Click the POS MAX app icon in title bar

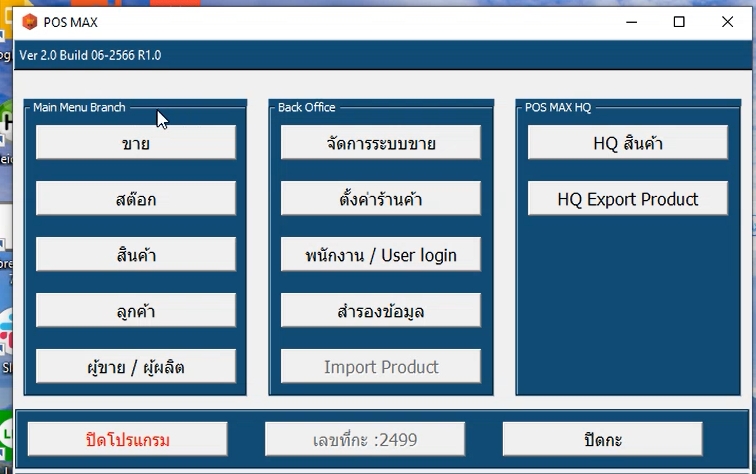[x=30, y=22]
